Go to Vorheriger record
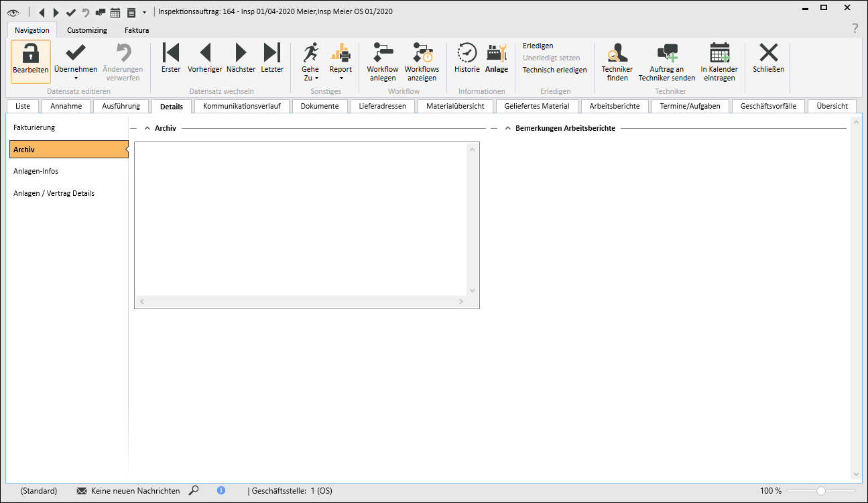The width and height of the screenshot is (868, 503). click(205, 58)
